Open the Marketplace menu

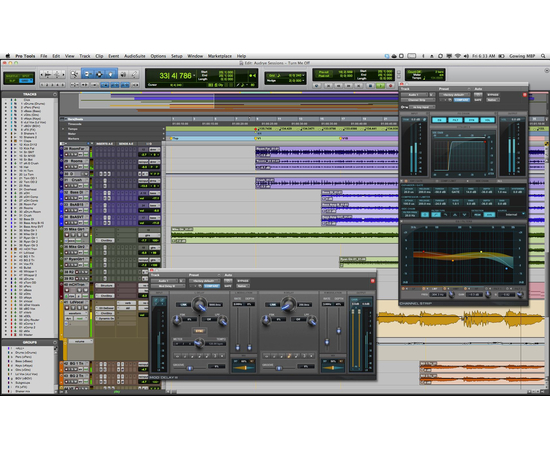click(x=220, y=56)
